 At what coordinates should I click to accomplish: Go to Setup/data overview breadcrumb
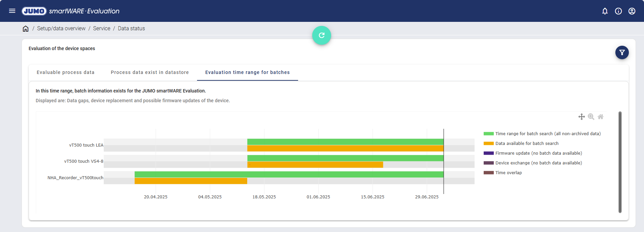coord(61,29)
